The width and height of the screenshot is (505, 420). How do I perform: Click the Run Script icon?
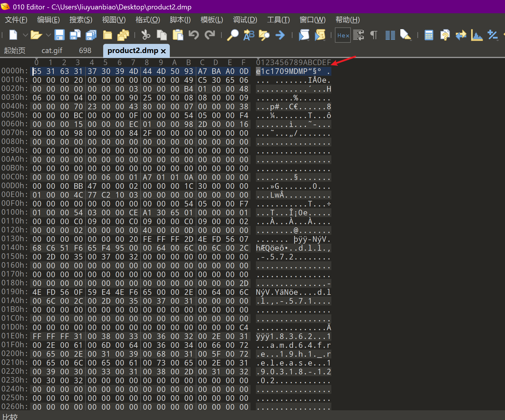tap(304, 35)
